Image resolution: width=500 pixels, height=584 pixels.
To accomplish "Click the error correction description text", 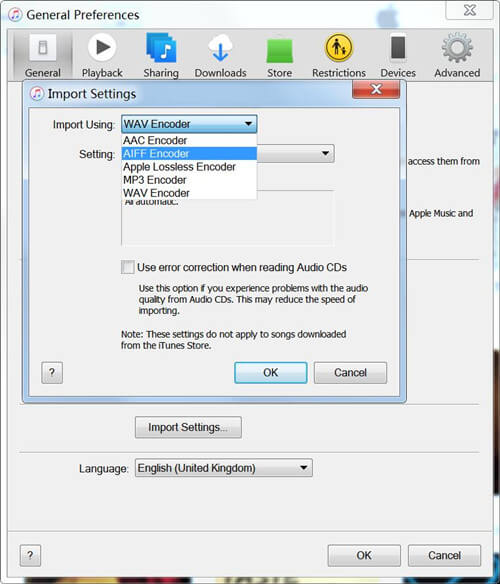I will click(x=253, y=299).
